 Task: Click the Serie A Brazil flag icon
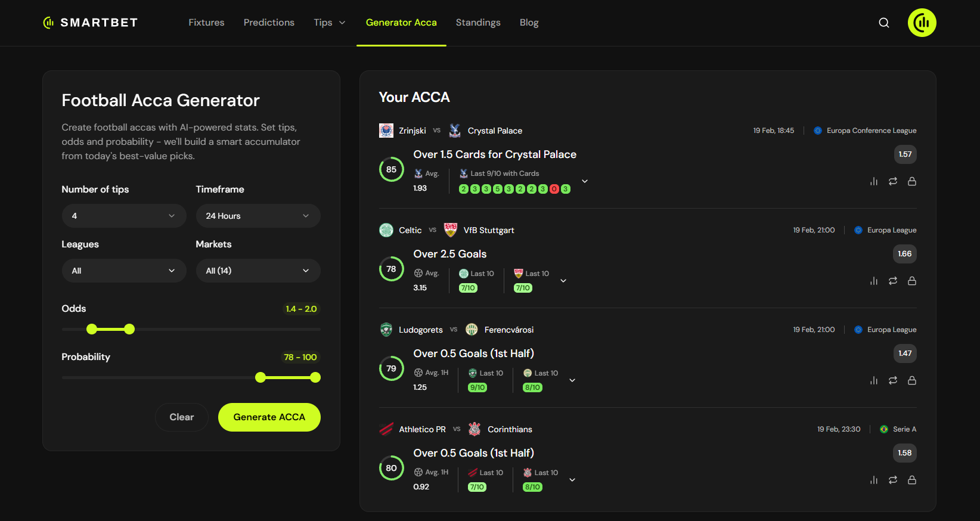click(x=884, y=429)
